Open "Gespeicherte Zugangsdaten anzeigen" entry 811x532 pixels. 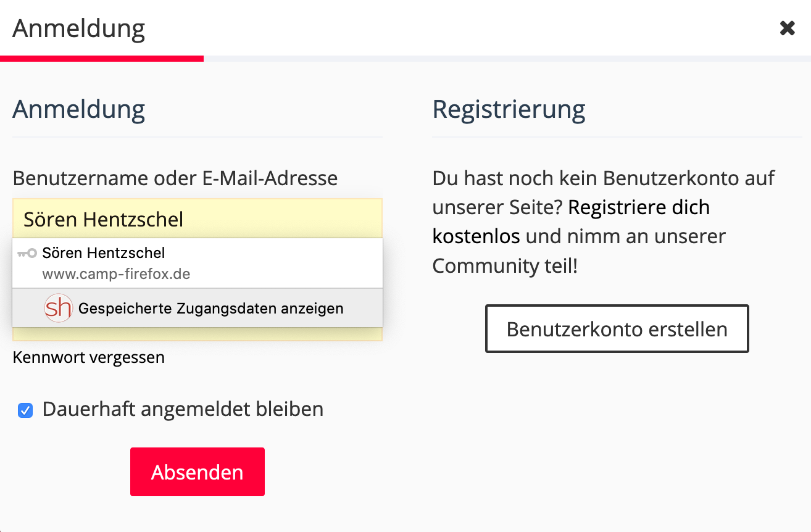[210, 308]
